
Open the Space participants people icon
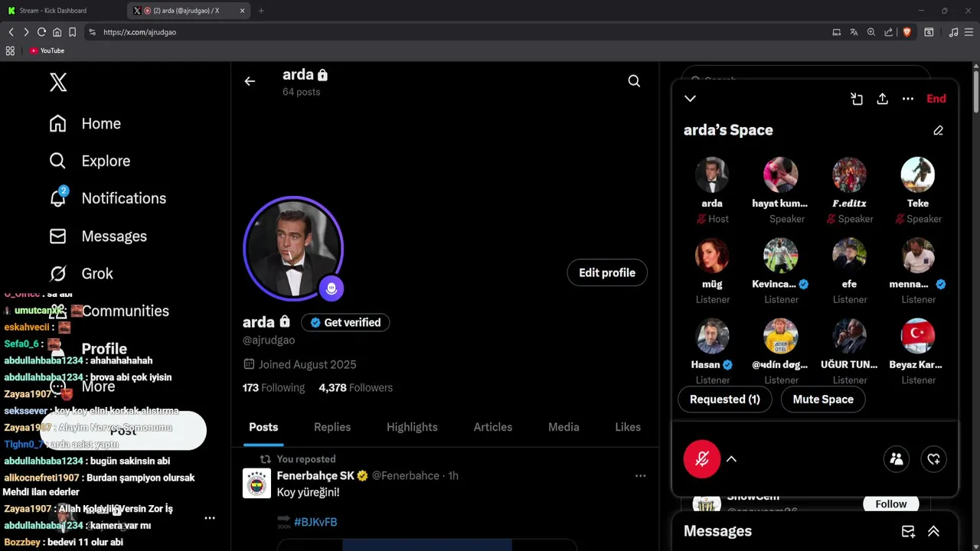pyautogui.click(x=897, y=459)
